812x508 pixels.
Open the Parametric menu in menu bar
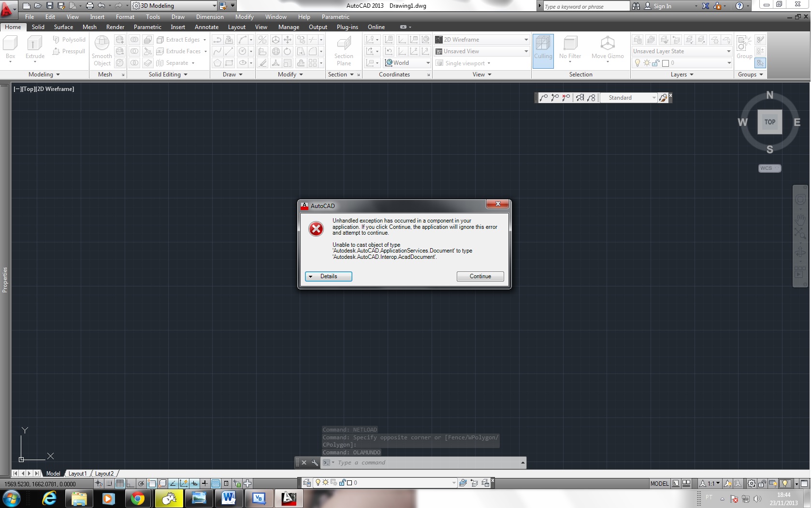point(335,17)
